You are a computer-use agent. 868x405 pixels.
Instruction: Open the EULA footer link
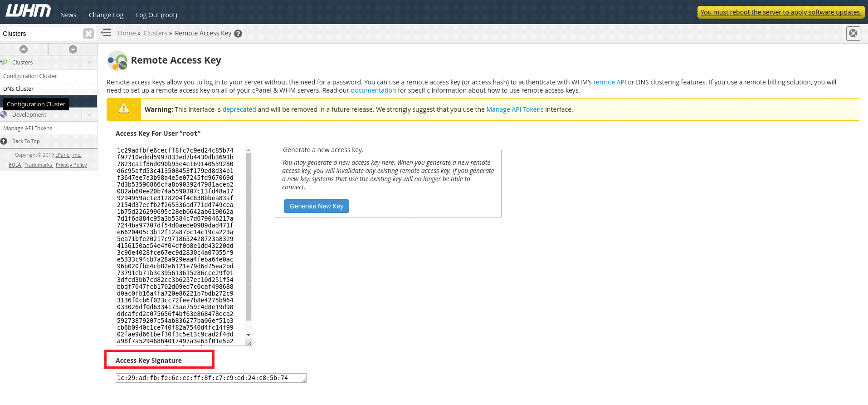click(x=15, y=165)
